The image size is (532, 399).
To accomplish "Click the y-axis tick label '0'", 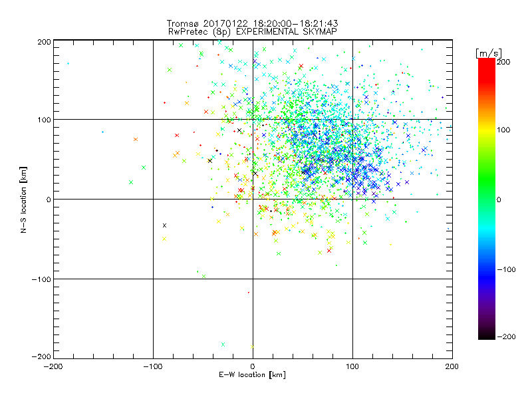I will pos(49,199).
